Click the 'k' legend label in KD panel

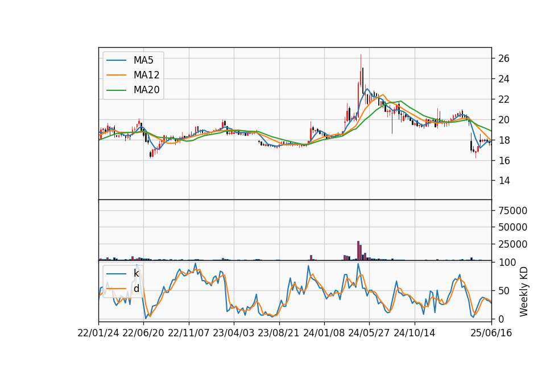(136, 273)
